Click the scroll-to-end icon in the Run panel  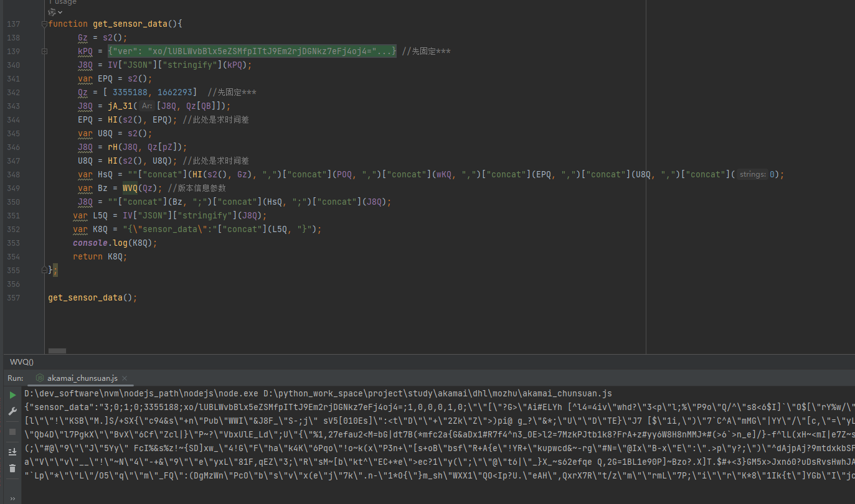12,451
